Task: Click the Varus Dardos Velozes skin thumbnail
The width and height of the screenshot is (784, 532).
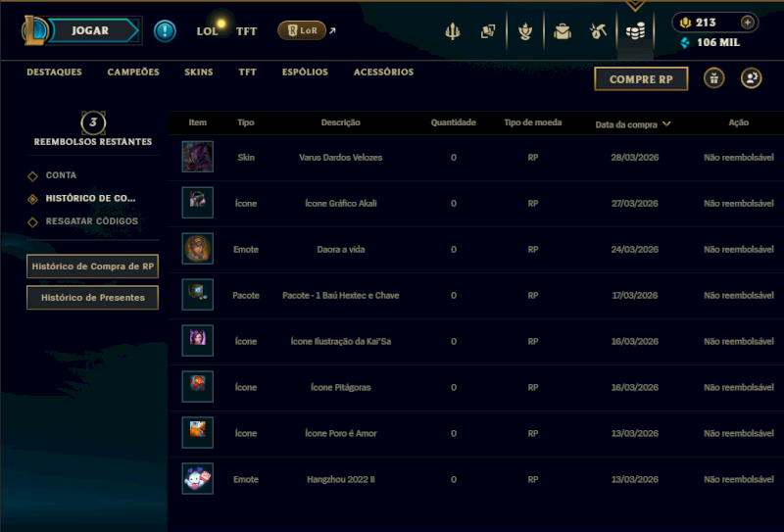Action: click(198, 157)
